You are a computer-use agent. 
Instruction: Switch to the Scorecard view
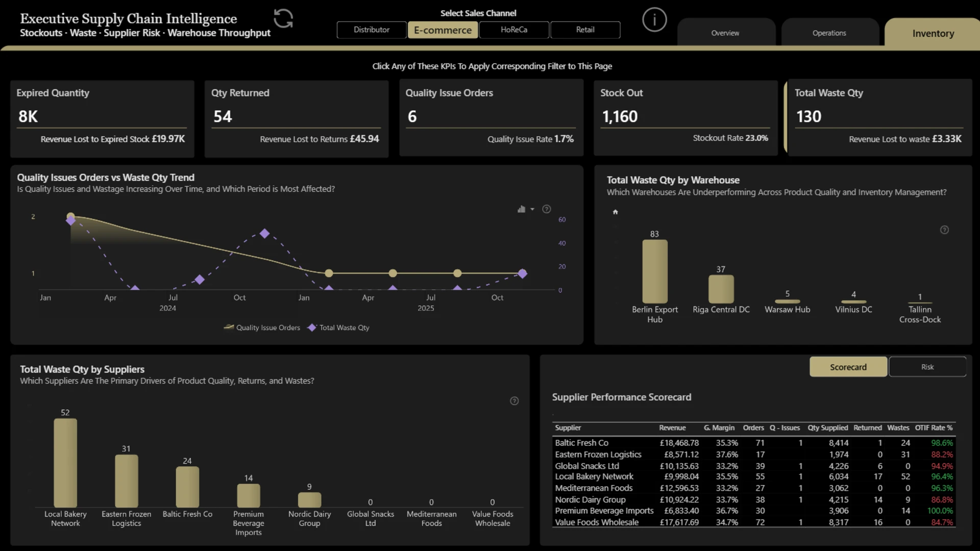point(848,367)
